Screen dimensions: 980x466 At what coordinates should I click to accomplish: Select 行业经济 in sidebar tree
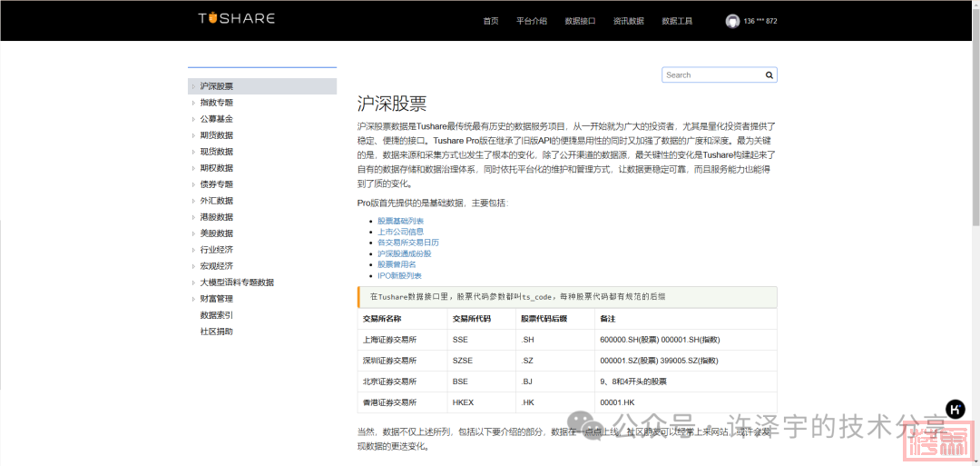216,250
